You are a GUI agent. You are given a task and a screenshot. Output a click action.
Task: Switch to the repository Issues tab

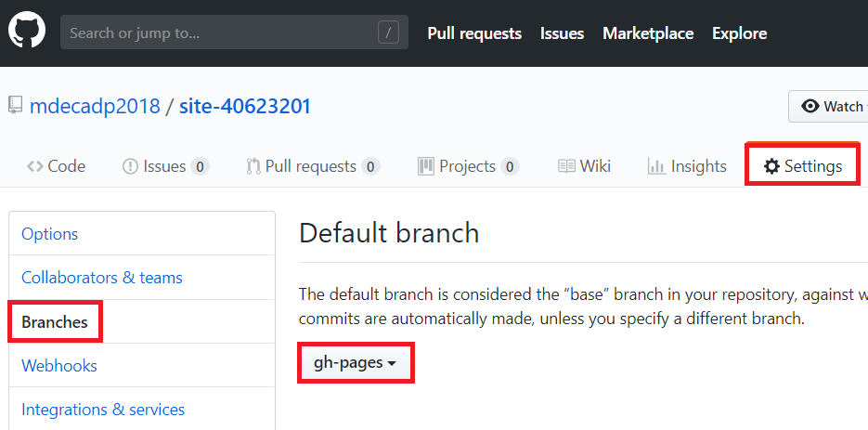click(165, 166)
